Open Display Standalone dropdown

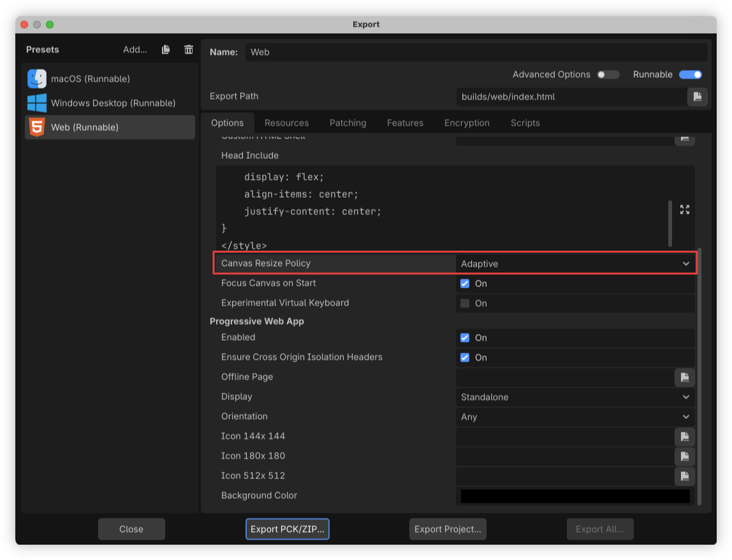point(575,397)
